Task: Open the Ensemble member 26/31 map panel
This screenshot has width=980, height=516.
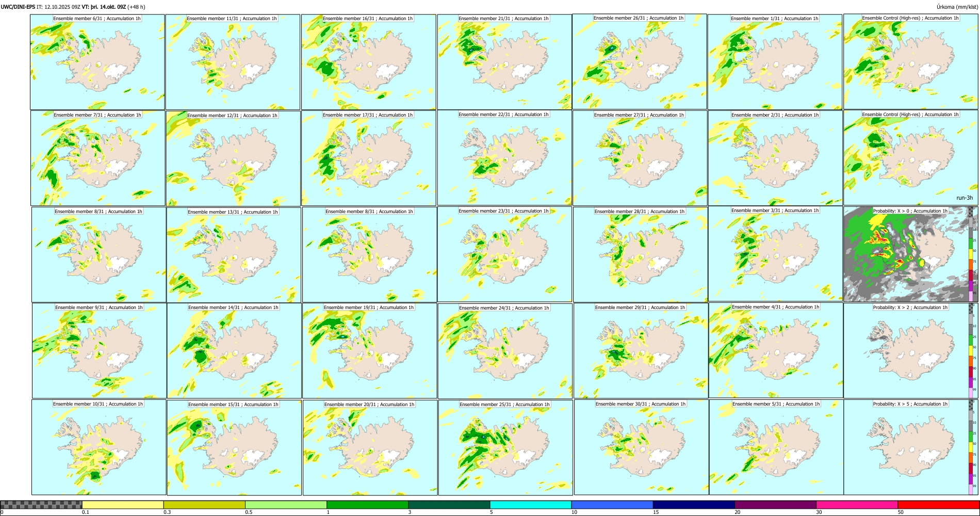Action: click(639, 61)
